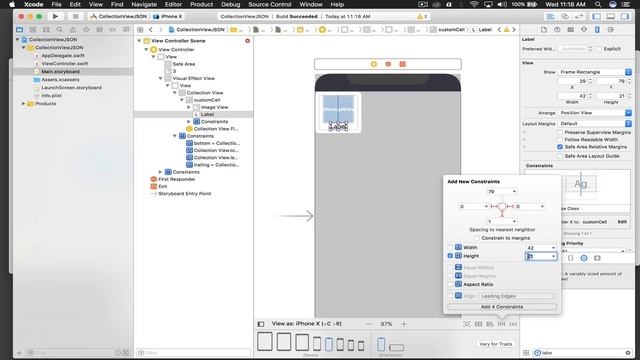
Task: Open the Layout Margins Default dropdown
Action: [595, 123]
